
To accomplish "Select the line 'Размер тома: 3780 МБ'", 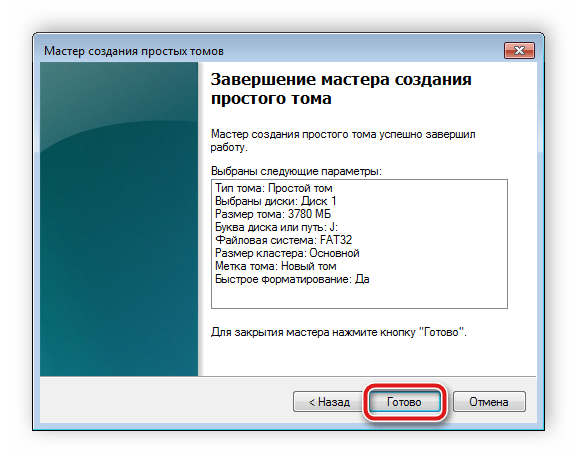I will [x=273, y=214].
